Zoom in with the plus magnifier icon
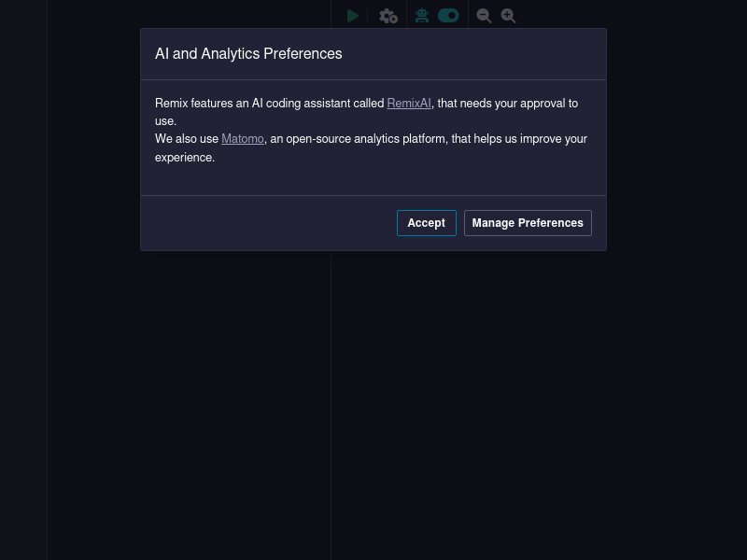This screenshot has height=560, width=747. pos(508,16)
